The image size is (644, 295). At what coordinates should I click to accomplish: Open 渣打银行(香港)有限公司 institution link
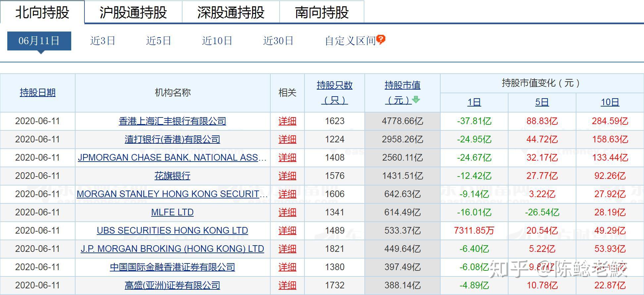click(x=172, y=139)
